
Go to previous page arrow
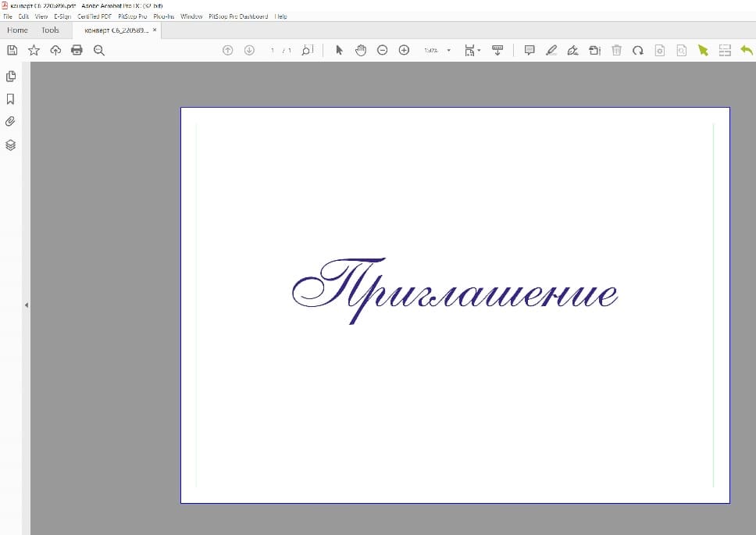[x=227, y=50]
